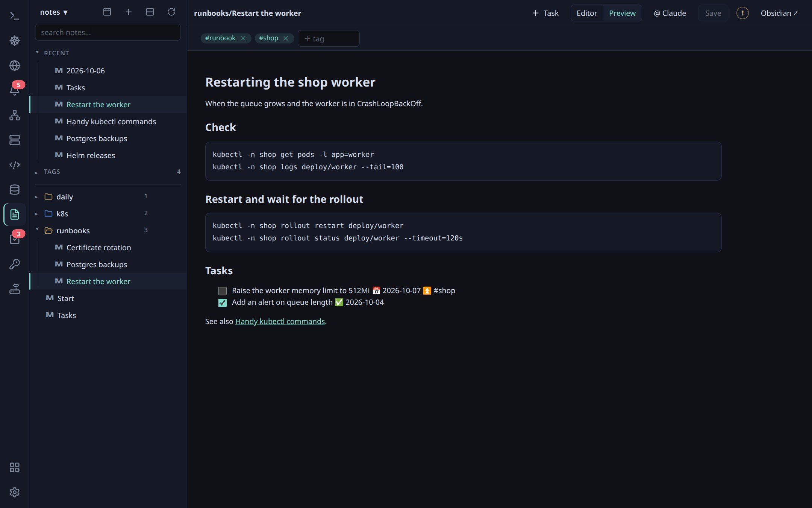Switch to the Editor tab
This screenshot has height=508, width=812.
pos(587,13)
